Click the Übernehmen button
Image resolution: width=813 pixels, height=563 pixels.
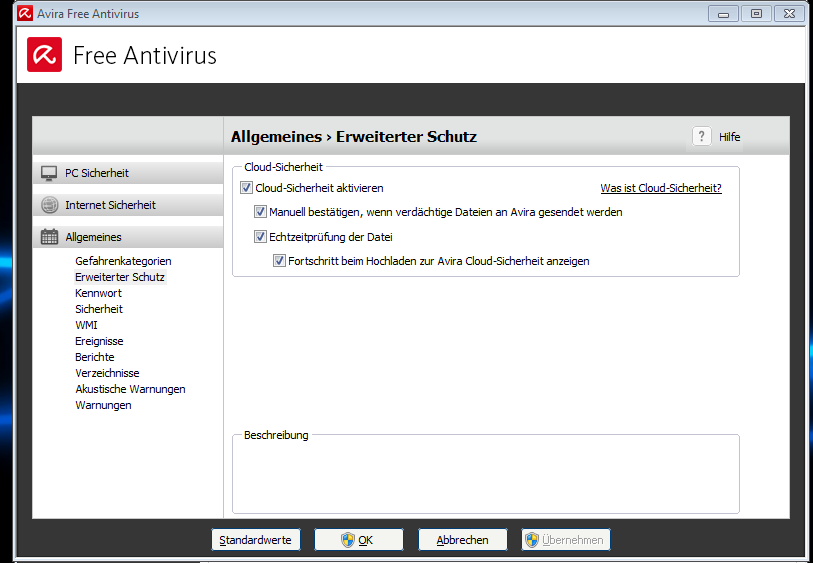pyautogui.click(x=566, y=540)
